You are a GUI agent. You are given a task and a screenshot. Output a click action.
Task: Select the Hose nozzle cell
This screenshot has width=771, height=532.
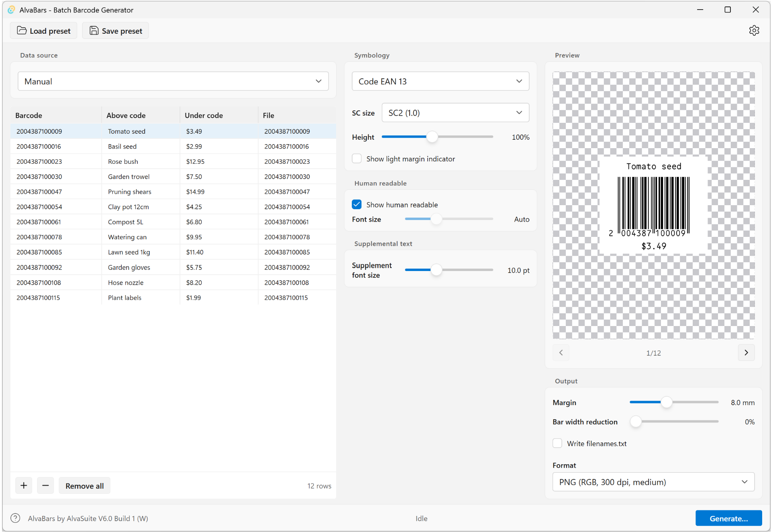[x=141, y=283]
